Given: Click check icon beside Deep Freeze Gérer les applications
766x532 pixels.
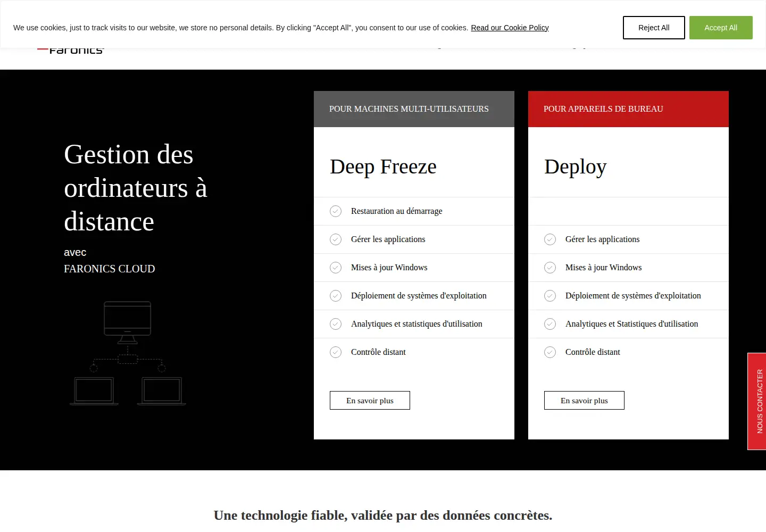Looking at the screenshot, I should (336, 239).
